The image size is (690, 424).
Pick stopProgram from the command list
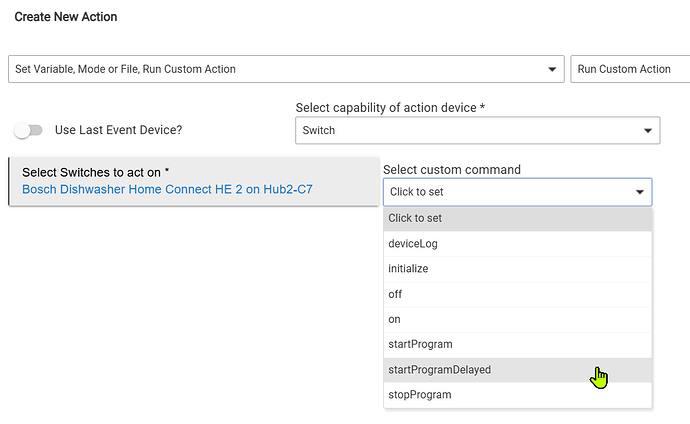click(x=419, y=395)
